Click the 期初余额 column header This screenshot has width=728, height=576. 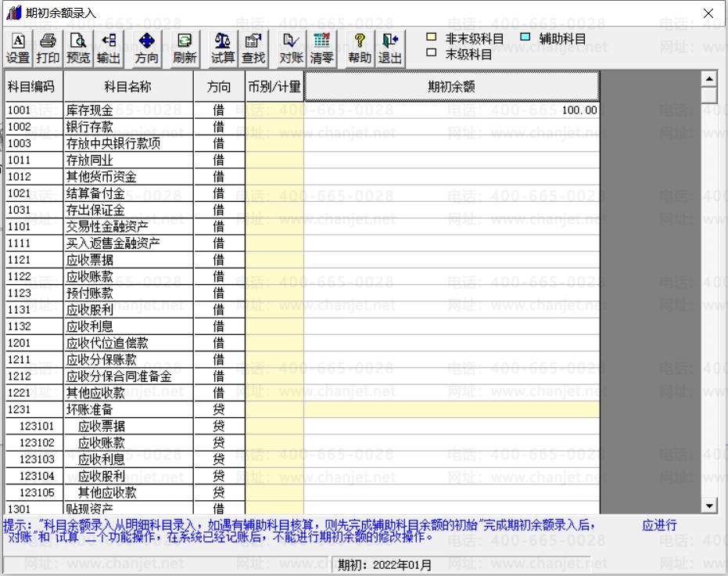[452, 86]
